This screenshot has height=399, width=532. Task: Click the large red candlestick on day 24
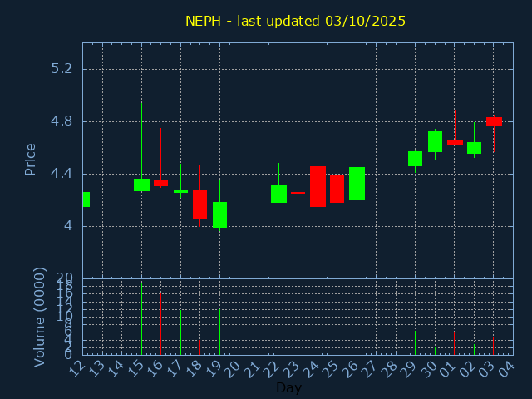point(318,186)
